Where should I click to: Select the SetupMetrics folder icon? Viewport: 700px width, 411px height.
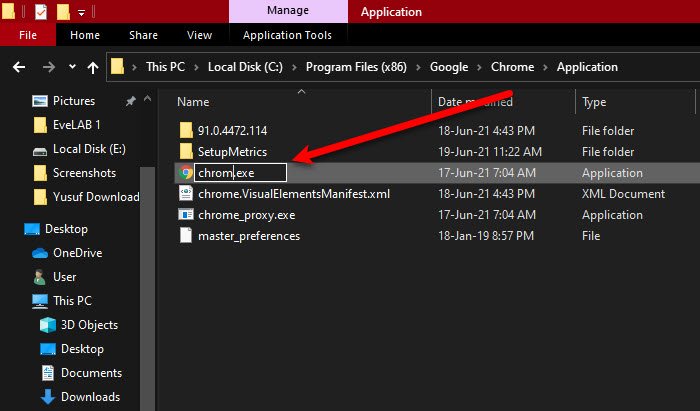[x=186, y=151]
